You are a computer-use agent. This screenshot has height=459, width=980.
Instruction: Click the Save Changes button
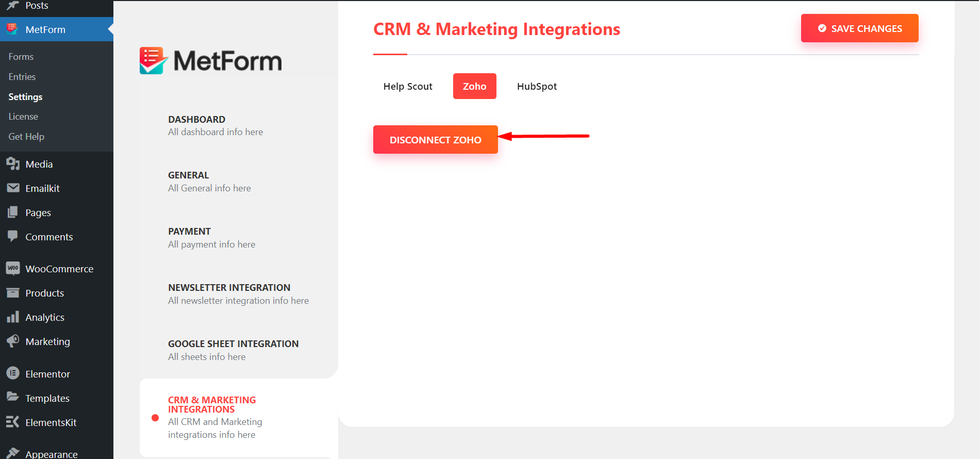pyautogui.click(x=860, y=28)
